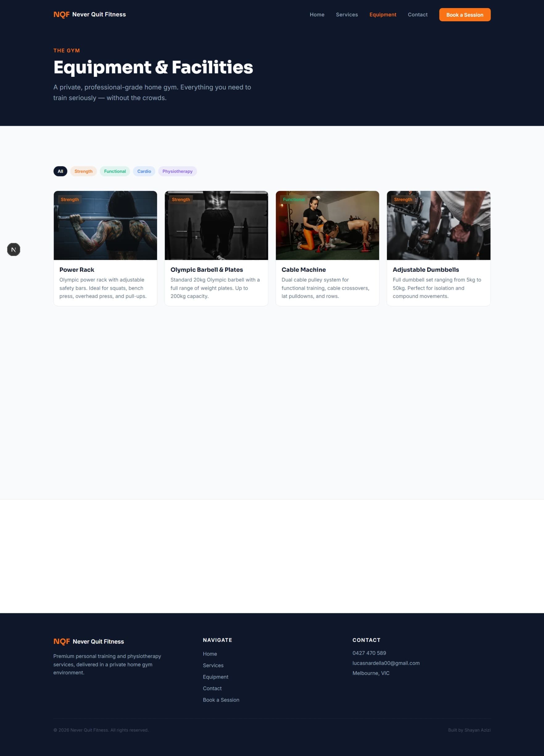
Task: Open Contact page from header
Action: (x=417, y=15)
